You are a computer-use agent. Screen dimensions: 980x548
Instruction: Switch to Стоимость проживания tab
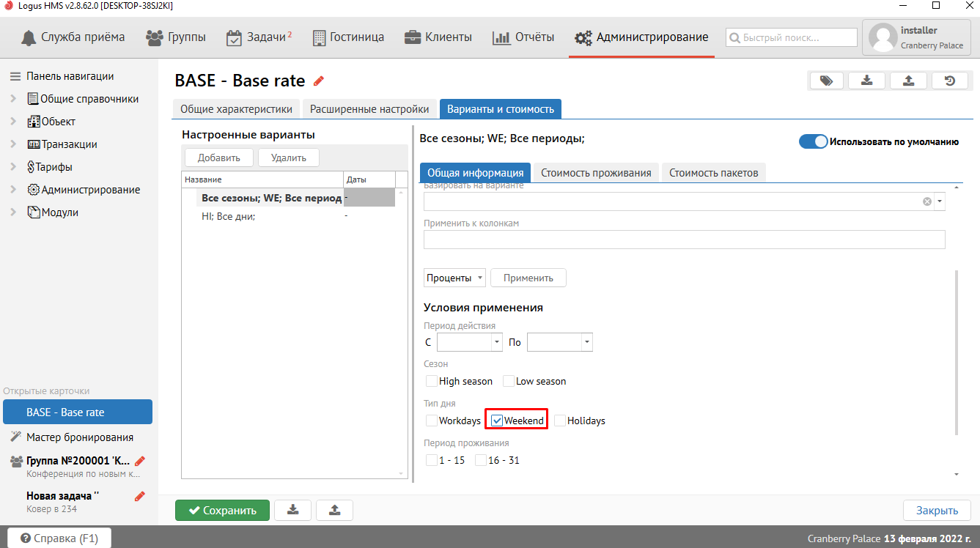coord(596,173)
